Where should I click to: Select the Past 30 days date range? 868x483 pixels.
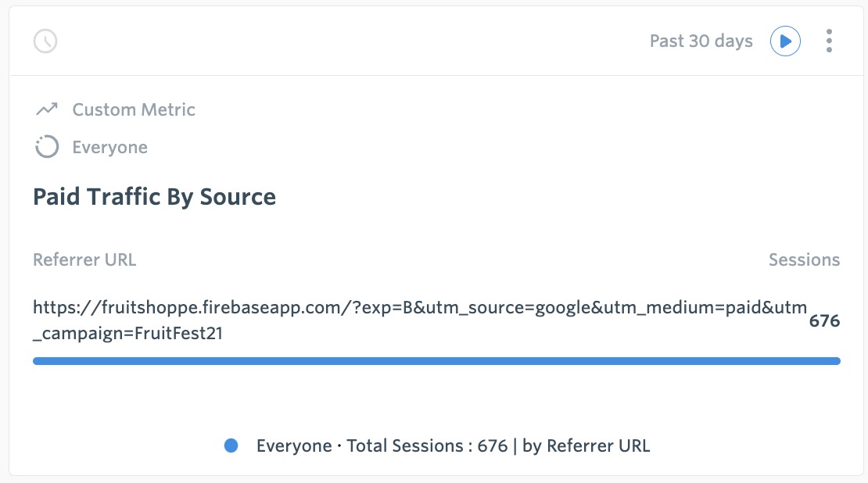[701, 41]
